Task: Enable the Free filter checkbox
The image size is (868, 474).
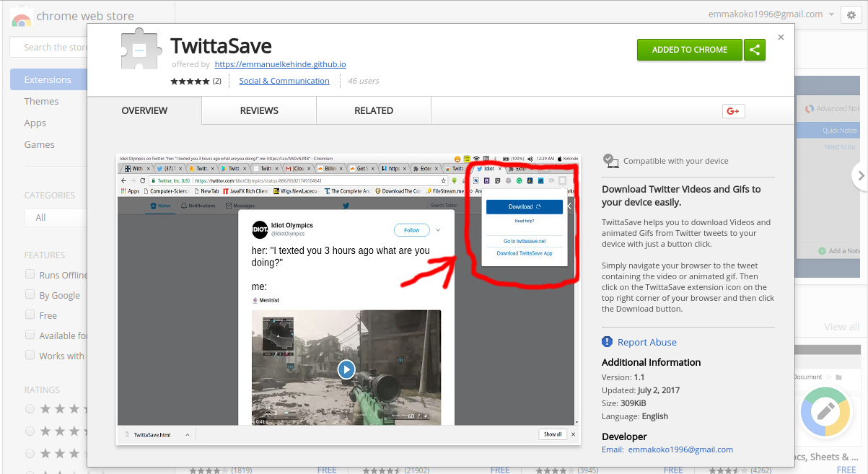Action: click(30, 315)
